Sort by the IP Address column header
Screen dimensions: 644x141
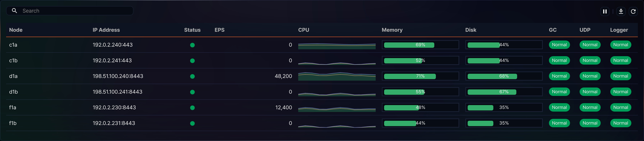(106, 30)
